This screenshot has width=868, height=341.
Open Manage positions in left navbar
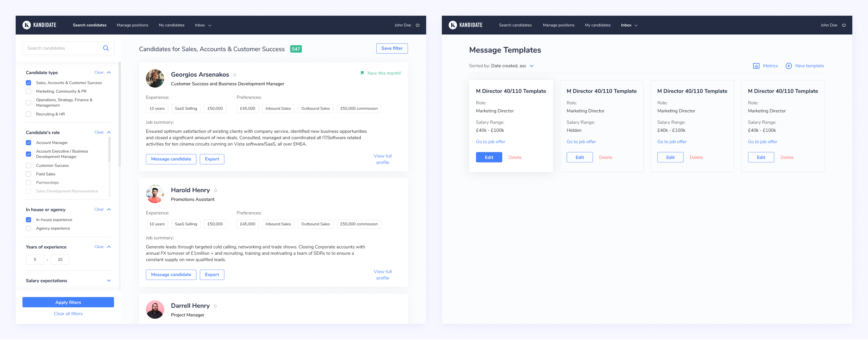point(132,25)
